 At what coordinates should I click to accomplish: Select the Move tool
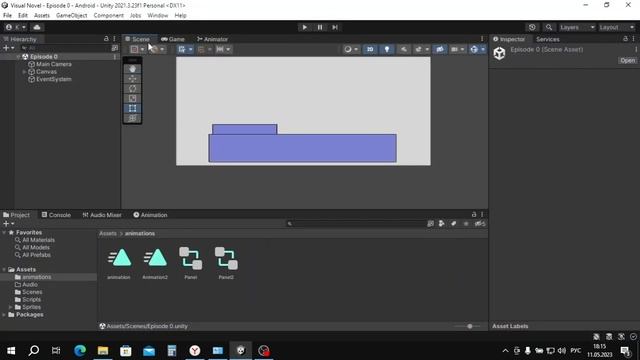point(132,79)
